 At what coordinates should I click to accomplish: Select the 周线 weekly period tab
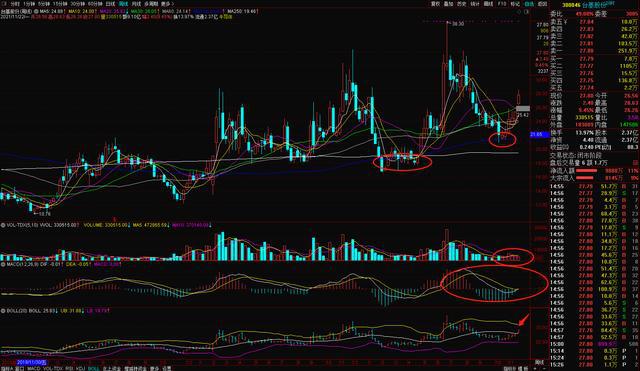pyautogui.click(x=123, y=4)
